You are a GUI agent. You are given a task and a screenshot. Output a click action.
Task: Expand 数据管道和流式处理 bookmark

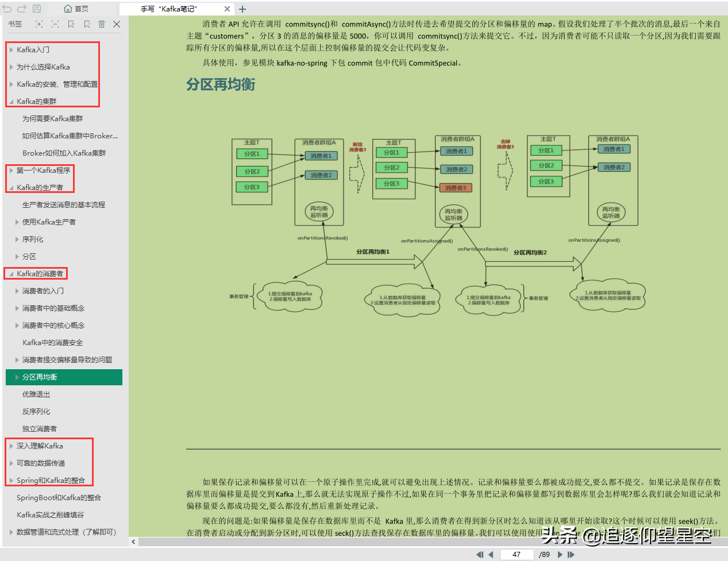coord(11,532)
